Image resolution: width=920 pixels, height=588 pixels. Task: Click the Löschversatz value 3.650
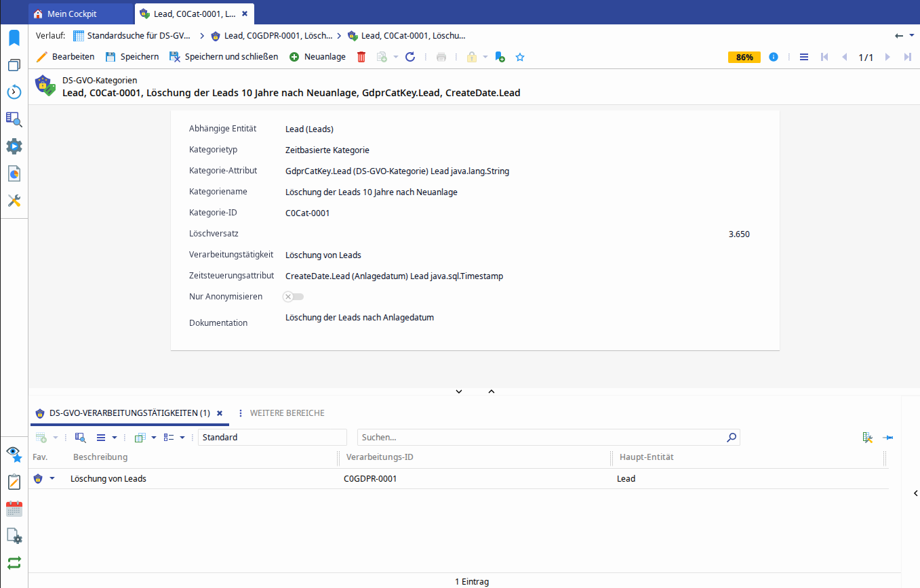click(739, 234)
